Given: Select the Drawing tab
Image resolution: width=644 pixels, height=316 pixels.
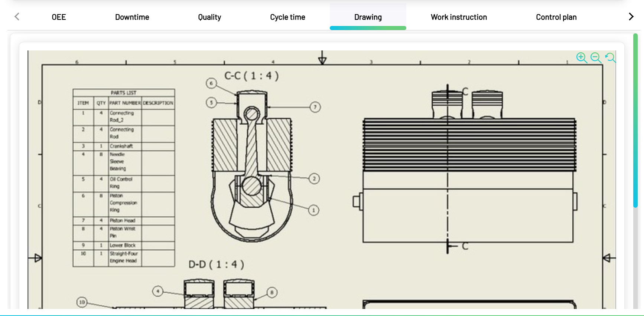Looking at the screenshot, I should 368,17.
